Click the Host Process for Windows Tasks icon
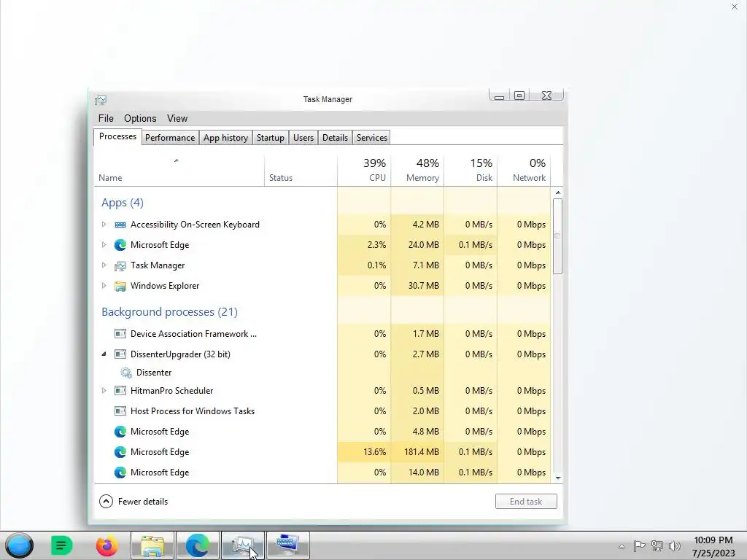Viewport: 747px width, 560px height. [x=120, y=411]
